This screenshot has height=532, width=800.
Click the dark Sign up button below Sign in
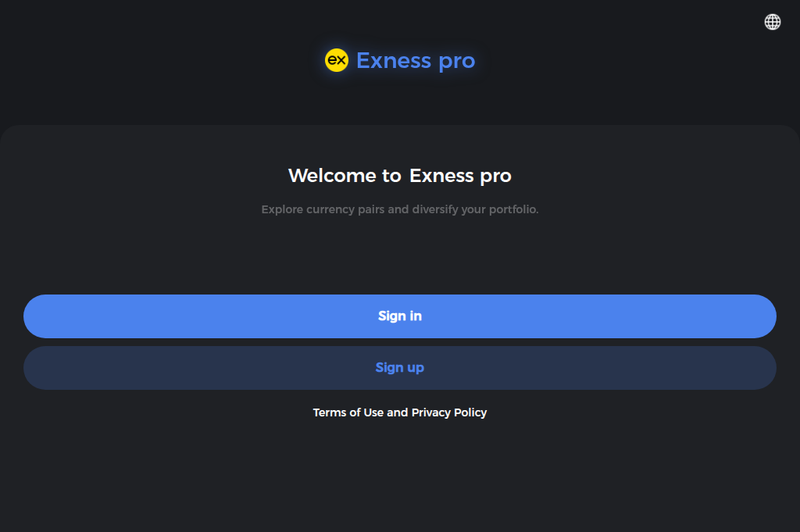[400, 367]
